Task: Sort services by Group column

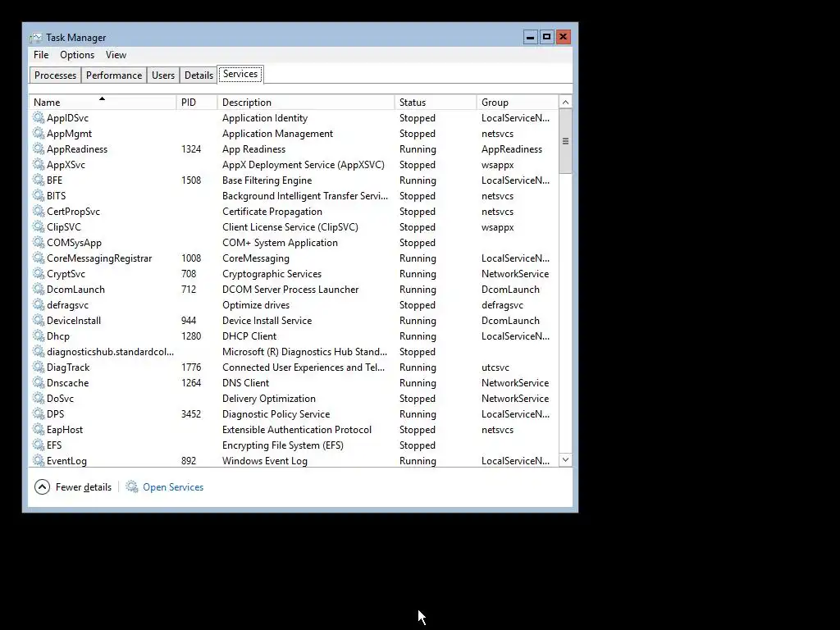Action: tap(518, 102)
